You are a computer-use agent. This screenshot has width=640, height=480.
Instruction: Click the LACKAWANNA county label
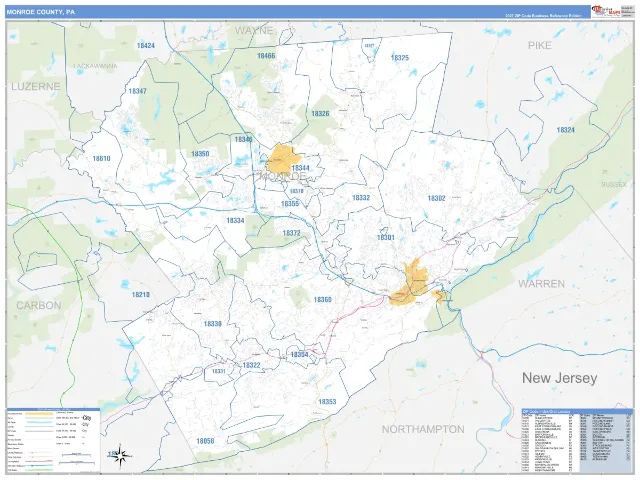click(96, 66)
